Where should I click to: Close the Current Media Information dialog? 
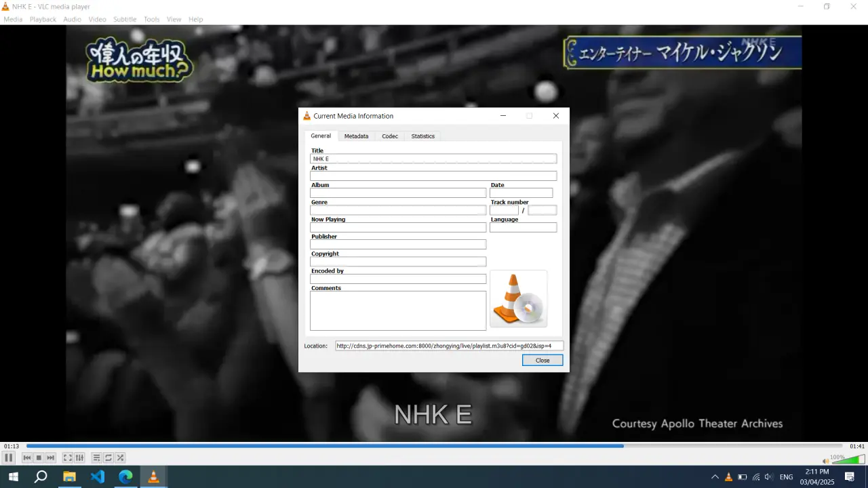point(542,361)
